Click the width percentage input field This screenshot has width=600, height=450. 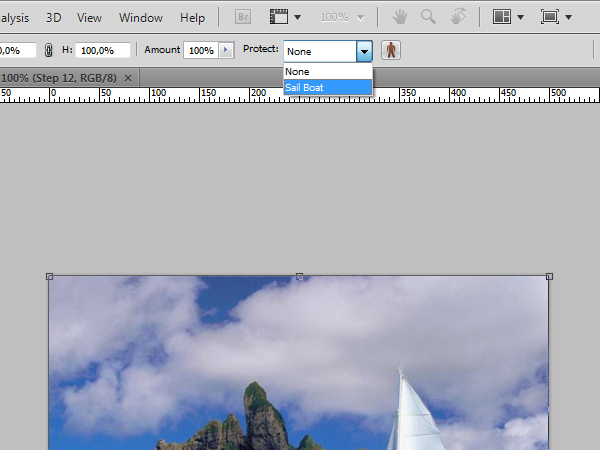pyautogui.click(x=18, y=50)
